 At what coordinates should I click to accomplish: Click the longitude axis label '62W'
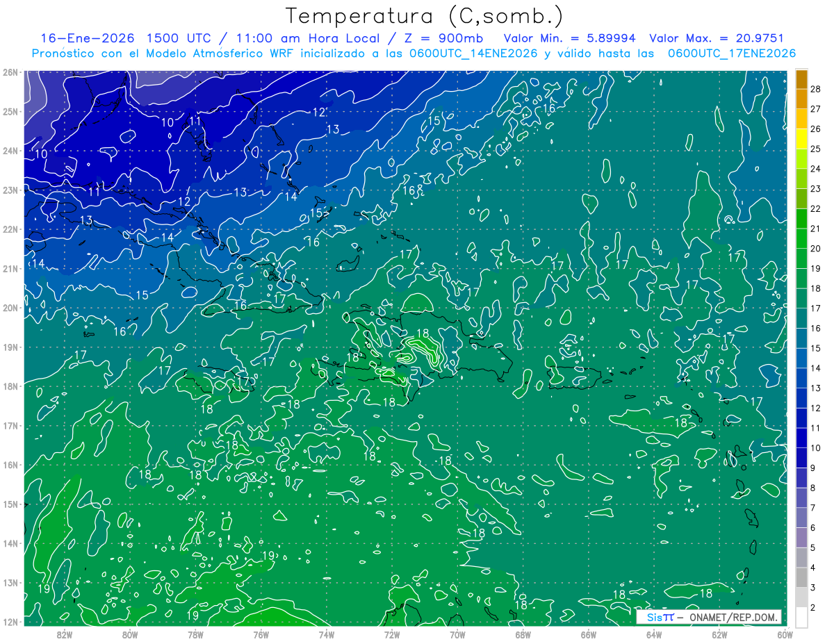point(719,634)
